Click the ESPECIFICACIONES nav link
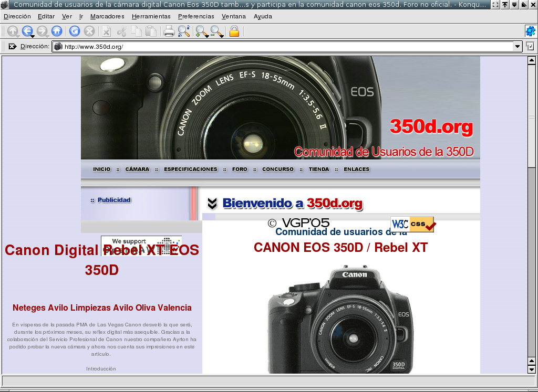 tap(190, 169)
